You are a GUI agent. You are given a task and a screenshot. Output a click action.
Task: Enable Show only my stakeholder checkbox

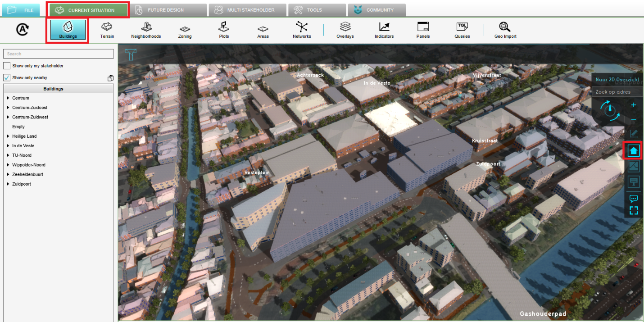coord(7,66)
